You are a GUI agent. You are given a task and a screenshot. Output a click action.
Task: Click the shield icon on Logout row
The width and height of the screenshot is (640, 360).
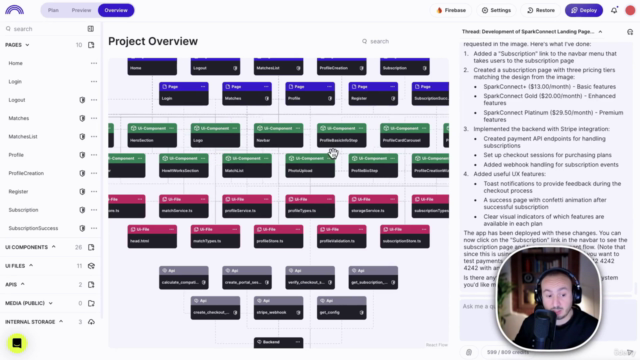pos(82,100)
